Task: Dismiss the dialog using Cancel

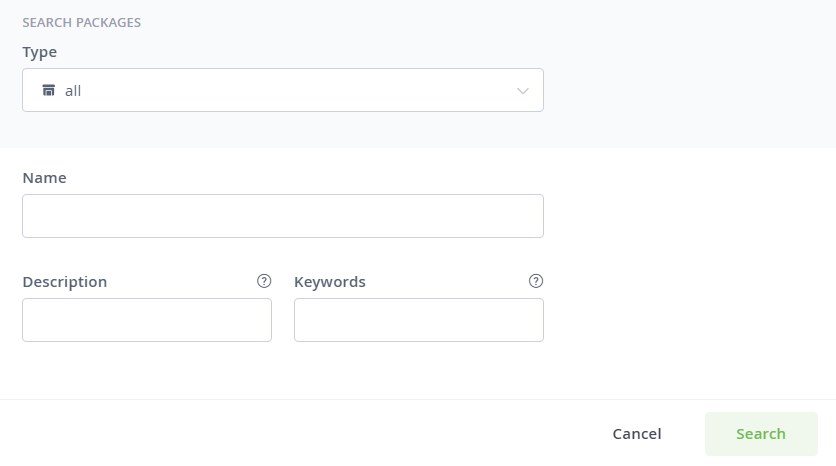Action: click(x=637, y=434)
